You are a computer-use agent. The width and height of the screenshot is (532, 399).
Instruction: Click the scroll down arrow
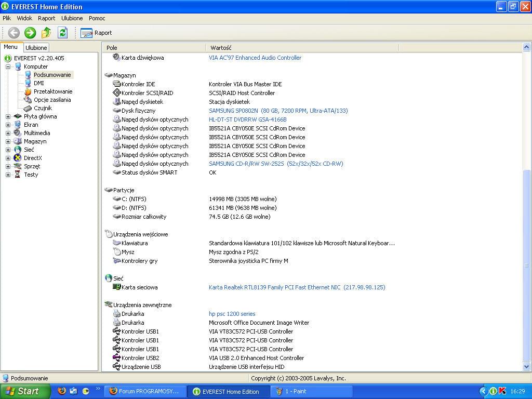pyautogui.click(x=527, y=366)
